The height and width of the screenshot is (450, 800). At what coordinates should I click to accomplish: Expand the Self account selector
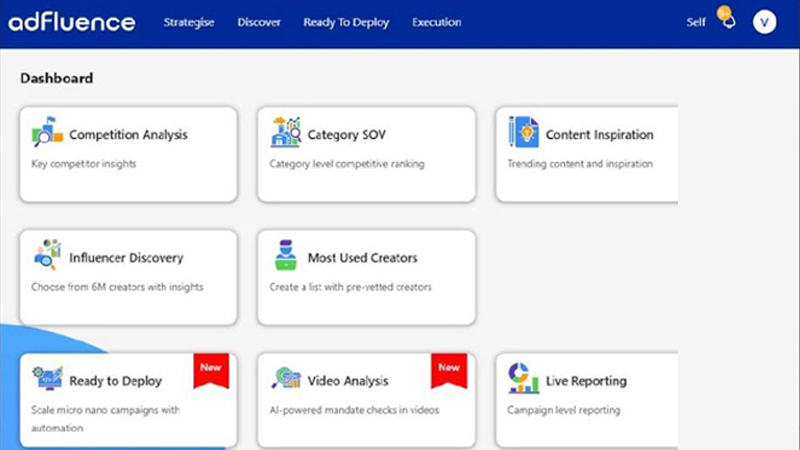696,22
